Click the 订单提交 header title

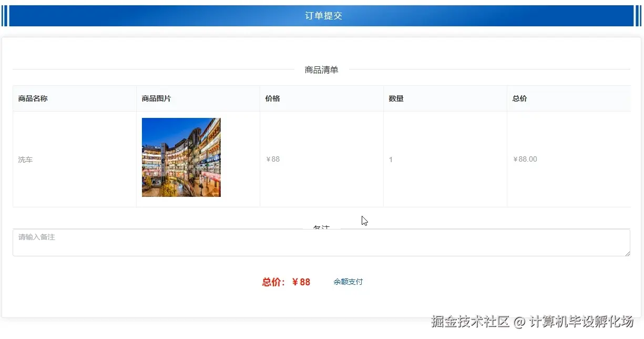click(x=322, y=15)
